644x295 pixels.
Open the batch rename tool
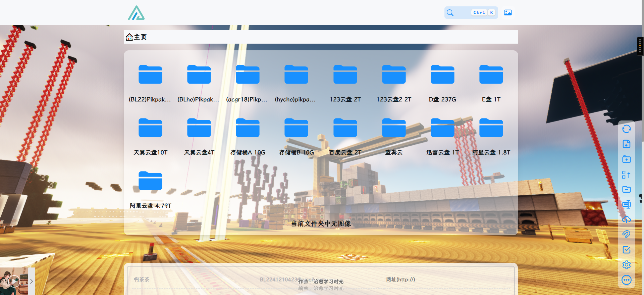point(626,204)
